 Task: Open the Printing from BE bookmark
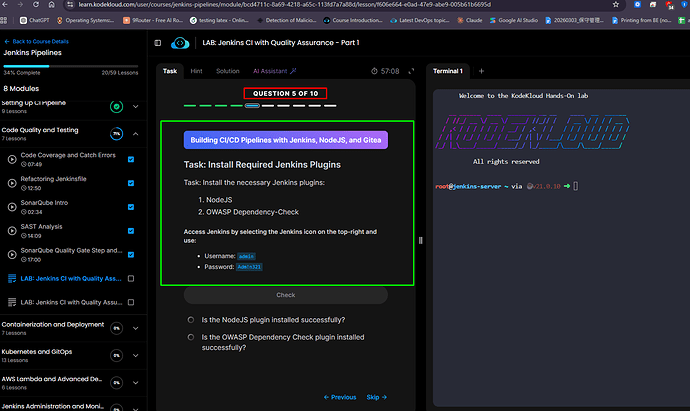[x=642, y=20]
